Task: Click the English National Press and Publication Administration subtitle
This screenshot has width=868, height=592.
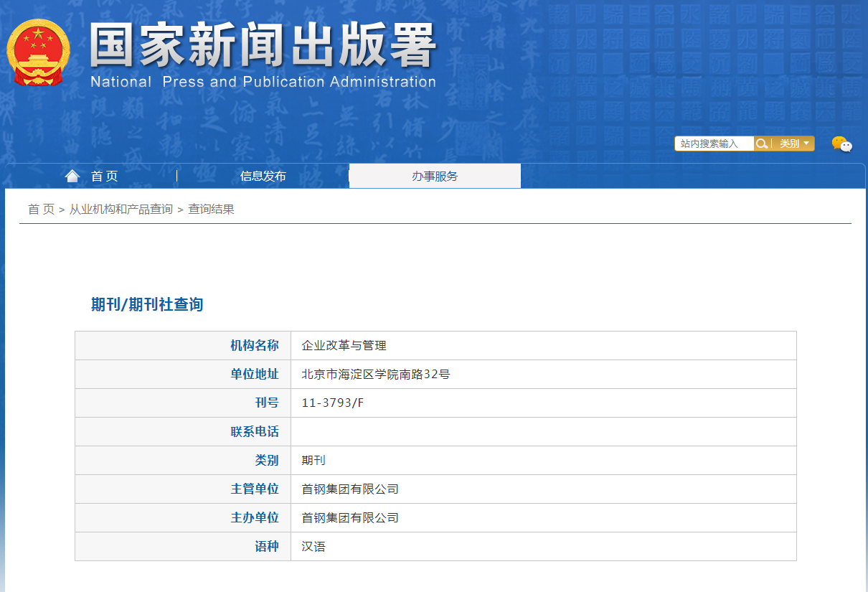Action: click(263, 82)
